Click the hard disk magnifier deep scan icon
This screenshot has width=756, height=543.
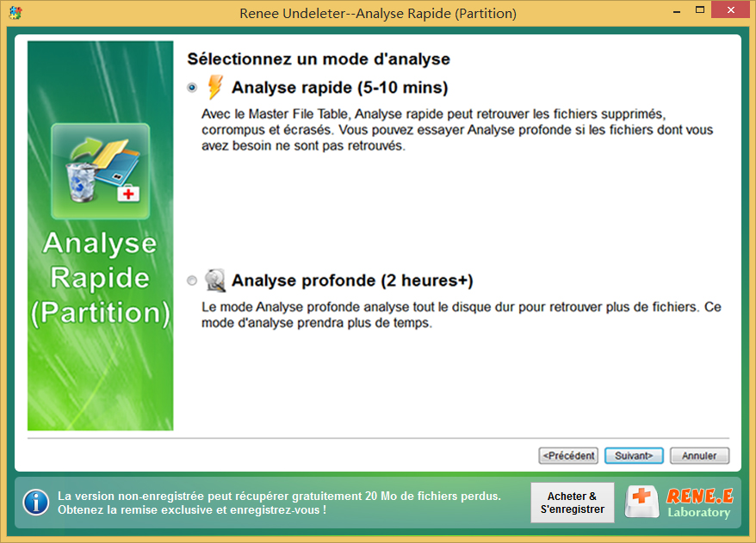(x=215, y=281)
